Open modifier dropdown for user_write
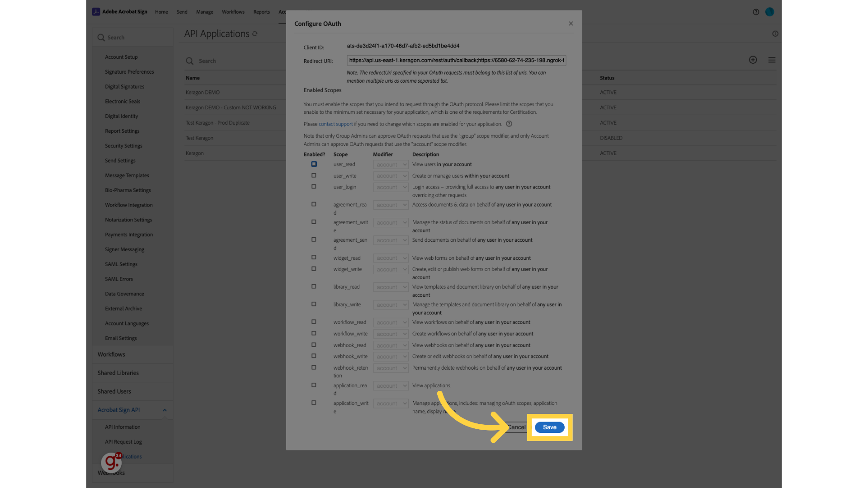This screenshot has width=868, height=488. point(391,176)
